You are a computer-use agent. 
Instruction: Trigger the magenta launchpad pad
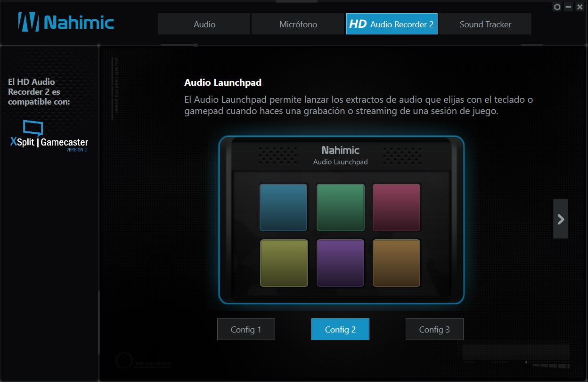(x=397, y=208)
